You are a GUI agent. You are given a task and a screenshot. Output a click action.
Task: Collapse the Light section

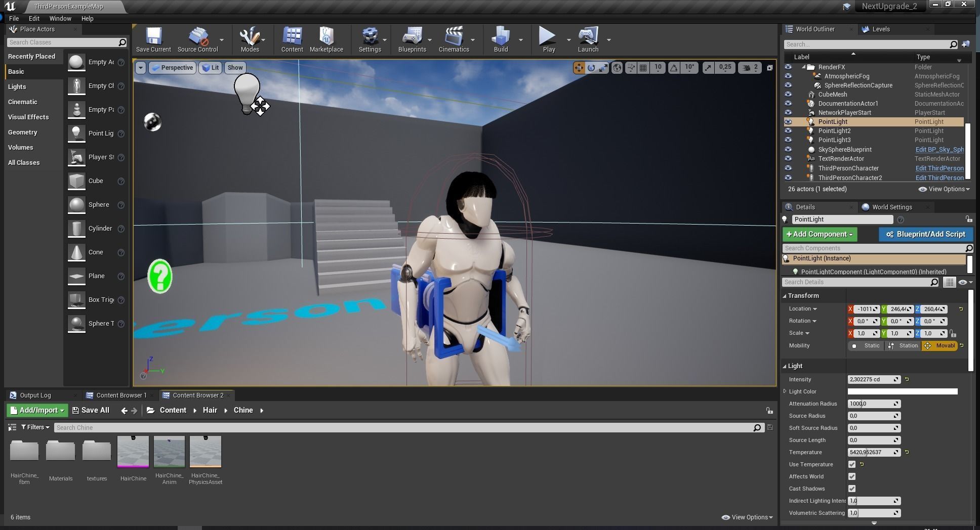point(785,366)
